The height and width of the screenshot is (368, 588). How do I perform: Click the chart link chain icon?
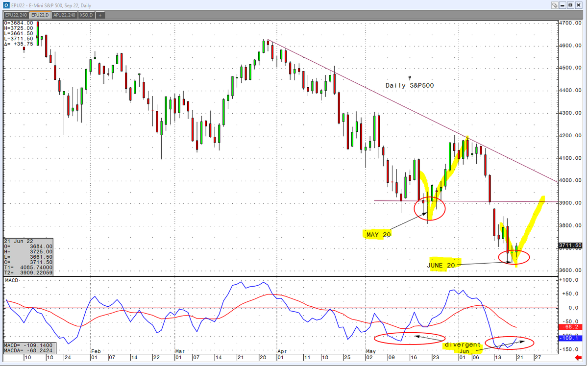point(554,5)
